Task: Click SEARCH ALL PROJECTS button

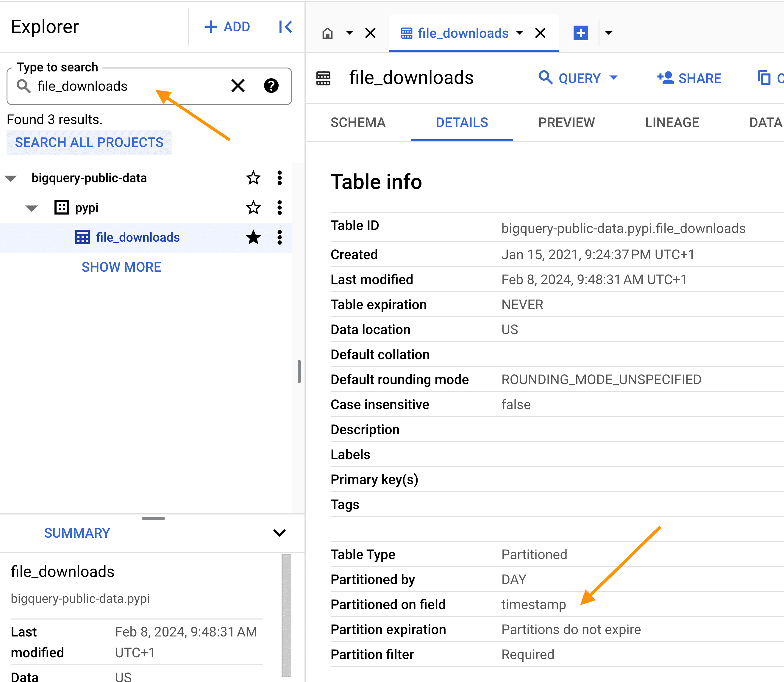Action: coord(89,142)
